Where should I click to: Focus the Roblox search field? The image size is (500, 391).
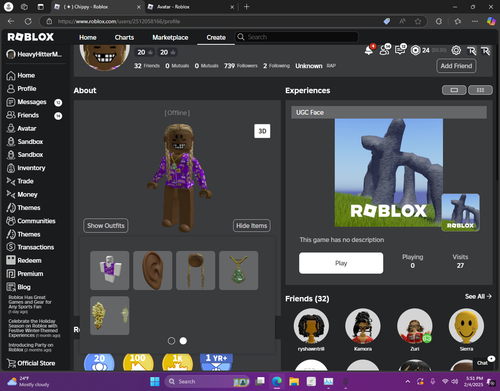point(296,37)
